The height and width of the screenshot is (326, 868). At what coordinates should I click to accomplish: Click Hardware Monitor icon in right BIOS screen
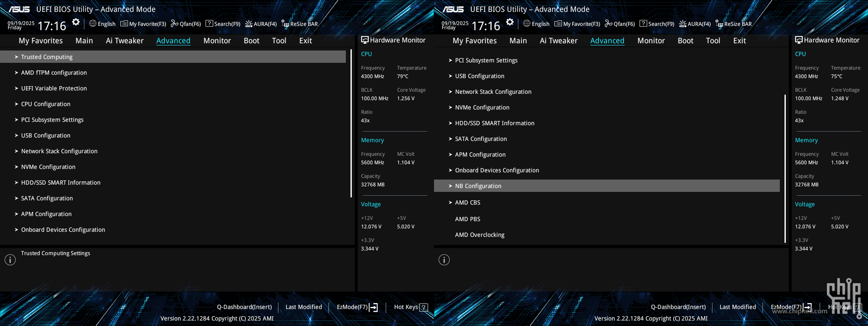pos(798,40)
